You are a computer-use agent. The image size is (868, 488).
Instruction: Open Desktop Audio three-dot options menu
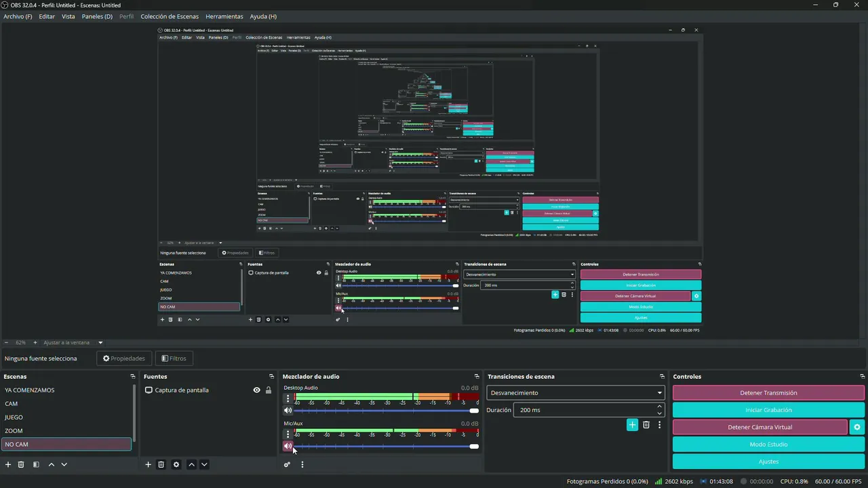coord(288,399)
